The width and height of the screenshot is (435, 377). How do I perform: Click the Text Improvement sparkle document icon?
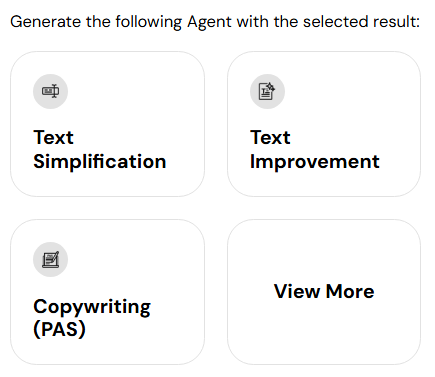(x=267, y=91)
